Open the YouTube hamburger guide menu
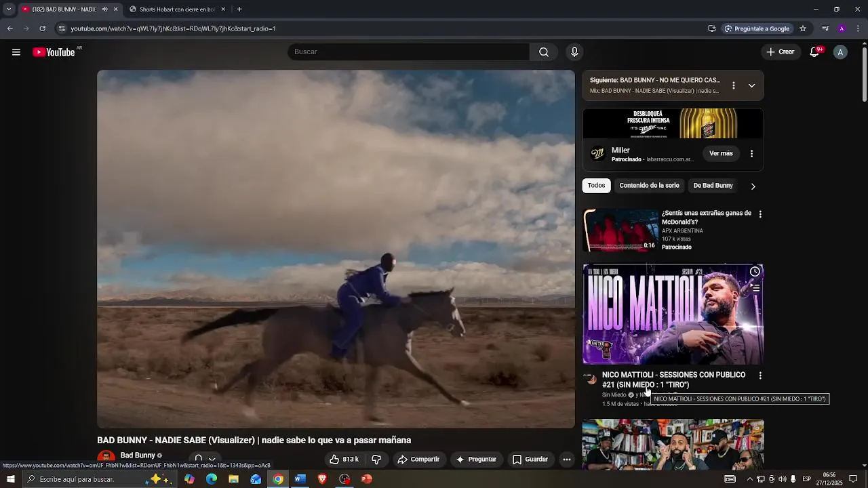This screenshot has width=868, height=488. coord(16,52)
